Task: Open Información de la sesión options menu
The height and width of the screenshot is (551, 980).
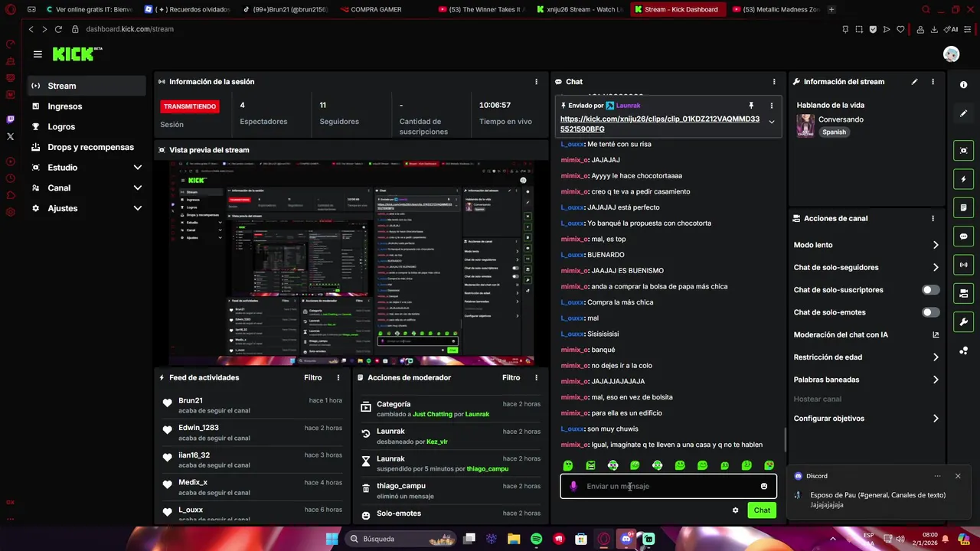Action: point(536,82)
